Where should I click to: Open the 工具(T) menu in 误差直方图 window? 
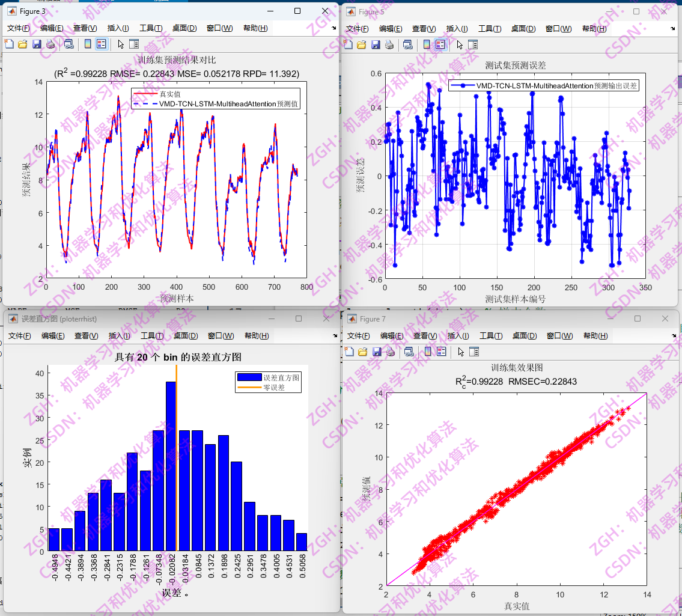[x=152, y=336]
